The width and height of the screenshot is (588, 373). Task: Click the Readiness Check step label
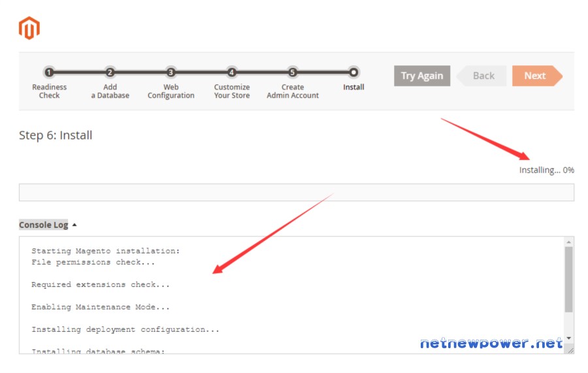tap(49, 91)
